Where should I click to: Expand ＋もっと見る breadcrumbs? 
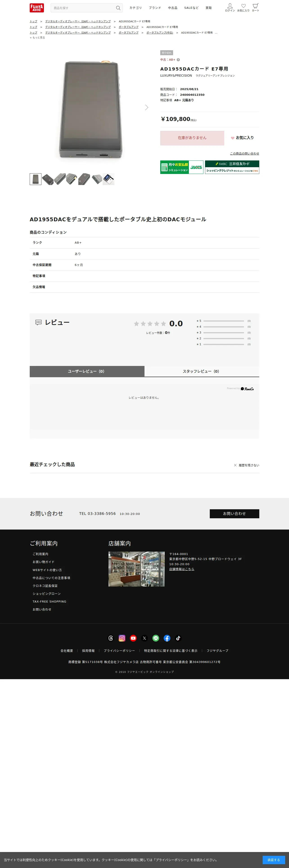[37, 38]
